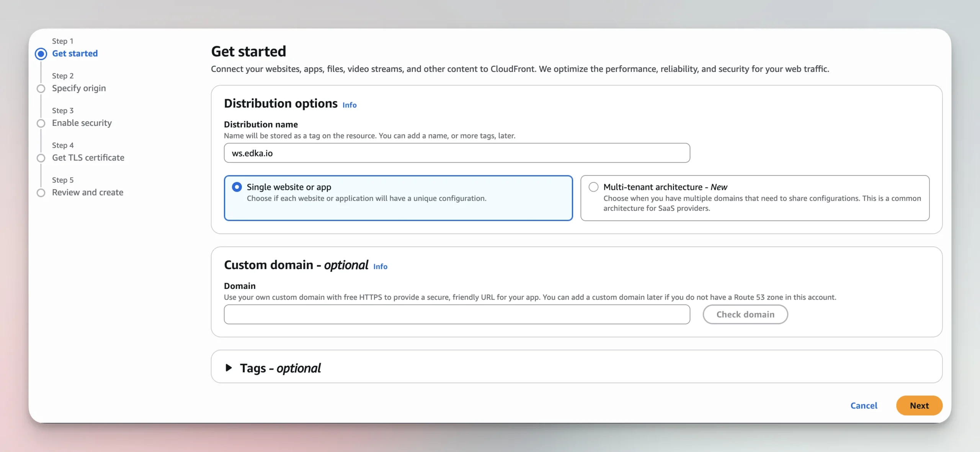Click the Enable security step circle

41,123
